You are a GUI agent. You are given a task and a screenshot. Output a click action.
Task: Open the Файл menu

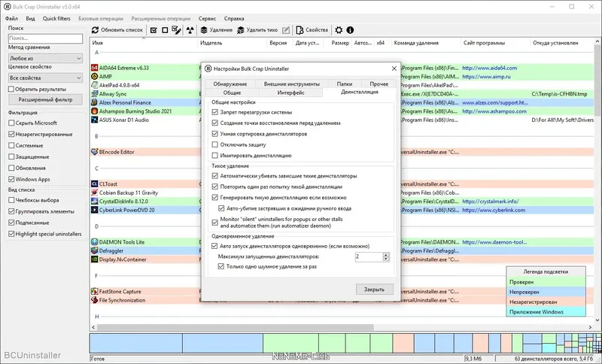point(11,18)
